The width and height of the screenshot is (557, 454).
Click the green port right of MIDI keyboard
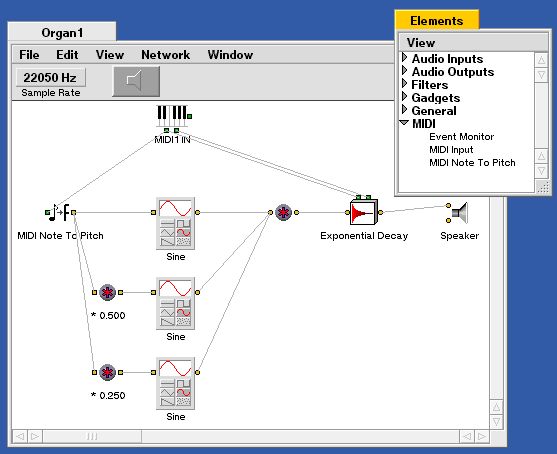pyautogui.click(x=190, y=116)
